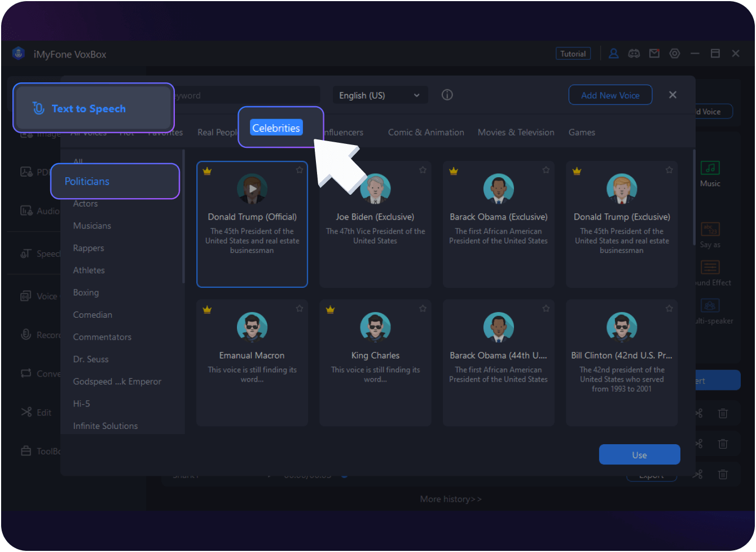Screen dimensions: 756x552
Task: Click the info icon beside language dropdown
Action: (447, 95)
